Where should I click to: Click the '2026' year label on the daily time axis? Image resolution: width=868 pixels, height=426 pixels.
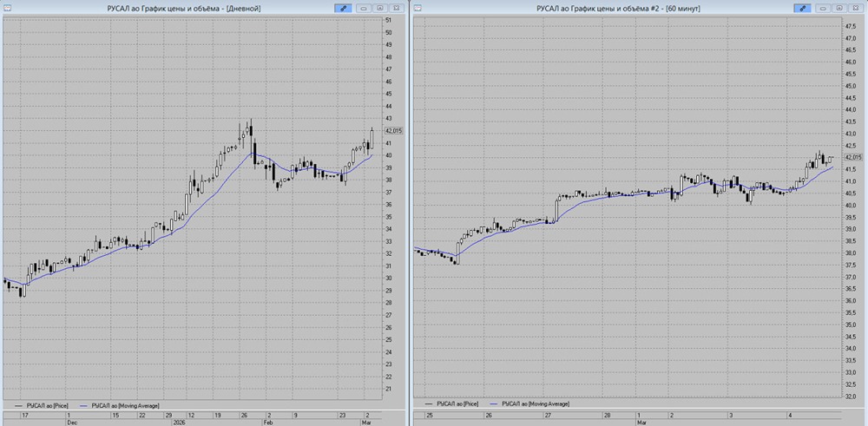click(x=180, y=422)
